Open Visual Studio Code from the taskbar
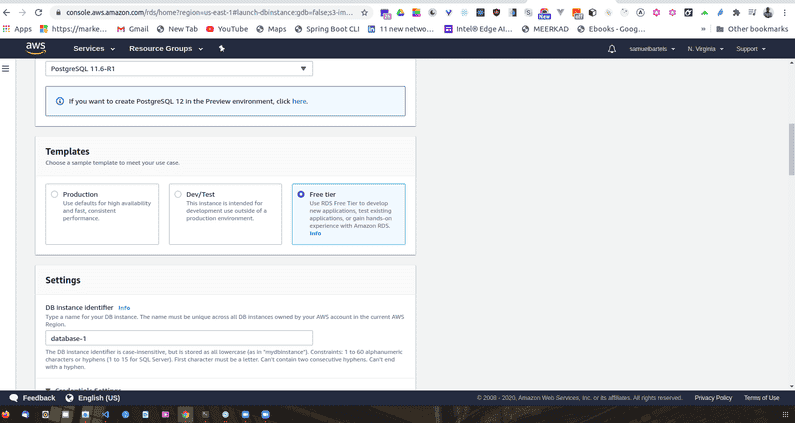Image resolution: width=795 pixels, height=423 pixels. [x=105, y=414]
